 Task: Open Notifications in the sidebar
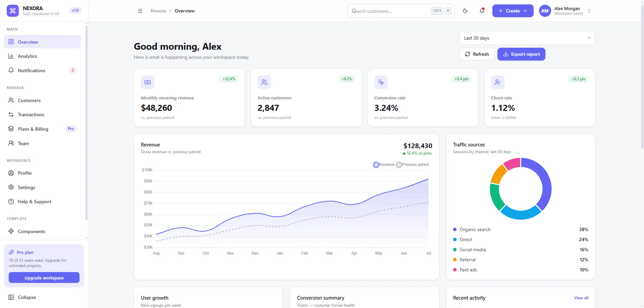[x=42, y=71]
